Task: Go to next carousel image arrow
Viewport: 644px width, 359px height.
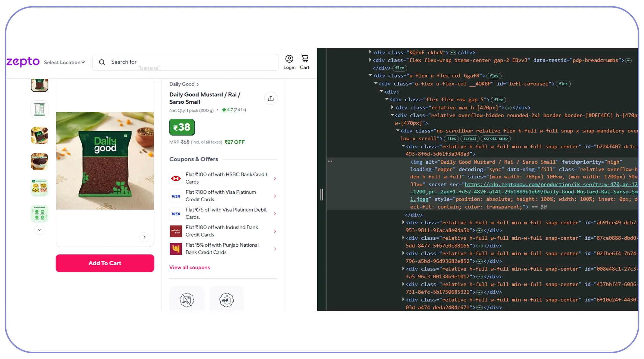Action: click(144, 237)
